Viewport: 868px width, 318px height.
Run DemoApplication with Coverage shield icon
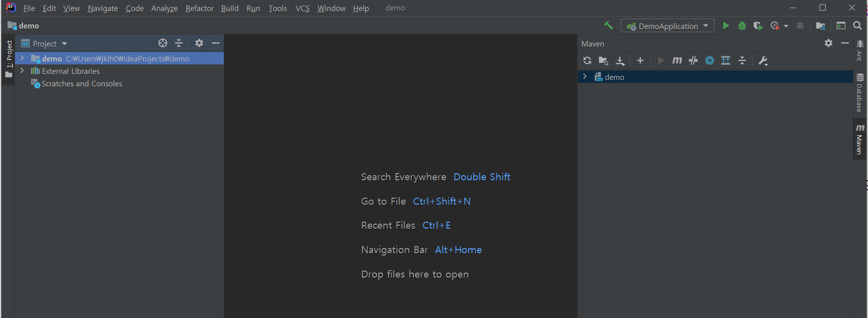[x=758, y=25]
